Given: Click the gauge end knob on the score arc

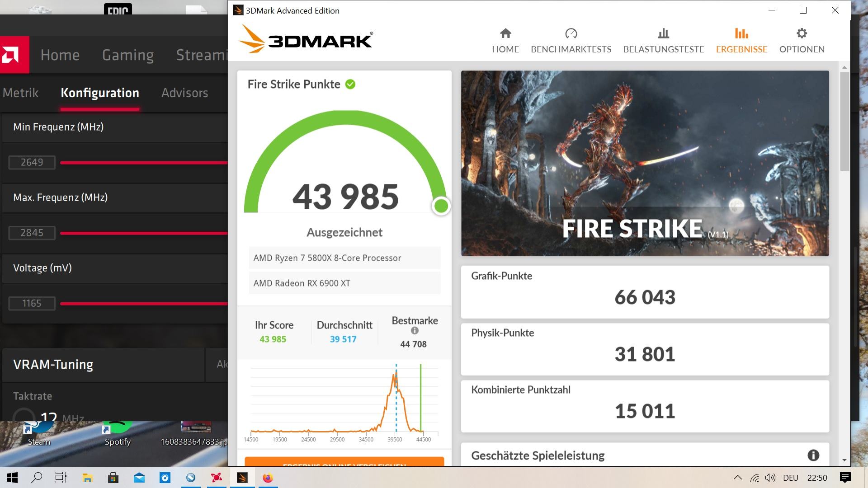Looking at the screenshot, I should 441,206.
